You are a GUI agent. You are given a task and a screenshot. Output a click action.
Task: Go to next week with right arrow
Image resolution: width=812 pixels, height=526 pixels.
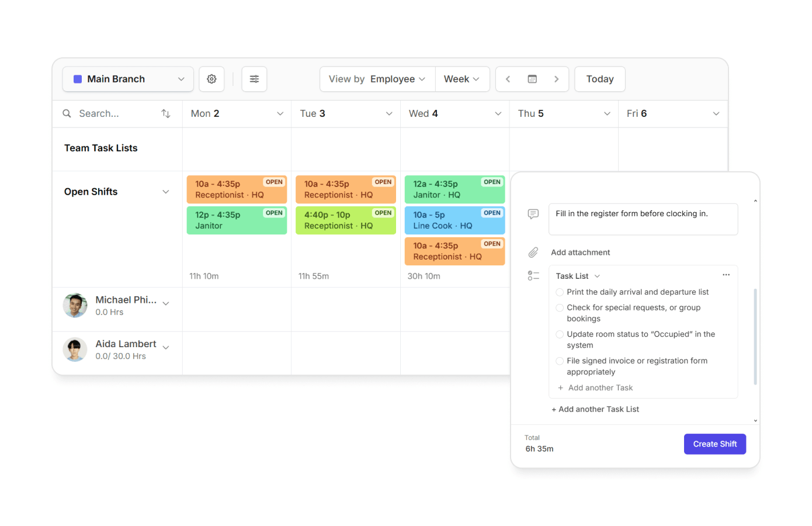[x=556, y=79]
